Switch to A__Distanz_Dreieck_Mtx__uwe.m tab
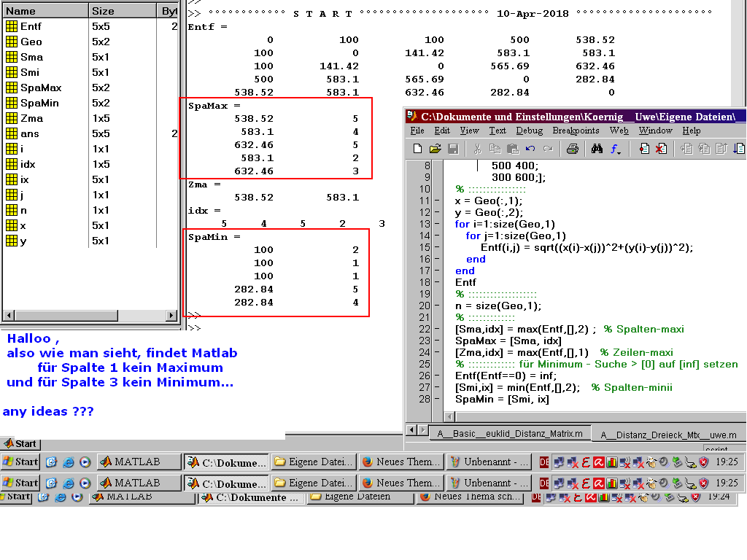Image resolution: width=747 pixels, height=560 pixels. (x=667, y=435)
